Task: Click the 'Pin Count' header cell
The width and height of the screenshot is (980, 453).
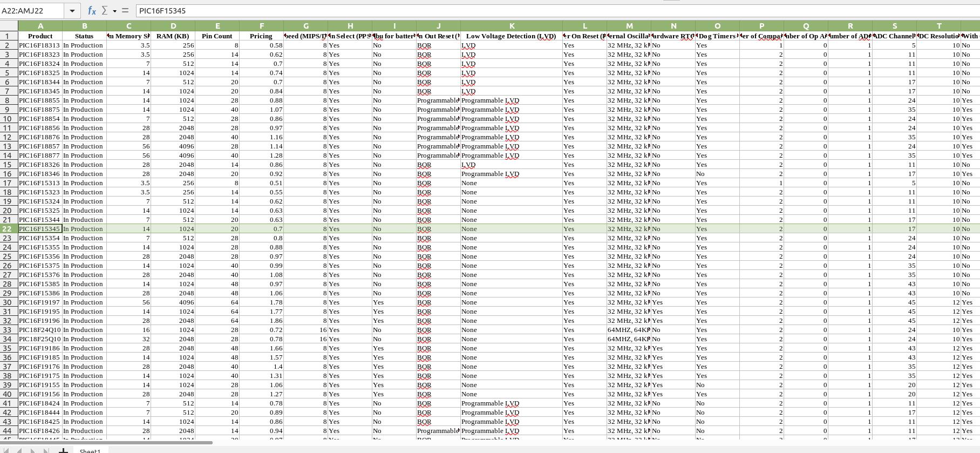Action: point(217,36)
